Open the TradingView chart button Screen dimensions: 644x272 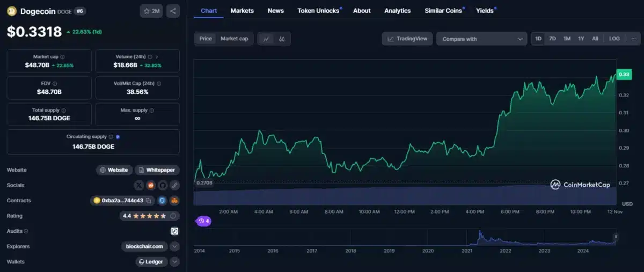[x=407, y=39]
